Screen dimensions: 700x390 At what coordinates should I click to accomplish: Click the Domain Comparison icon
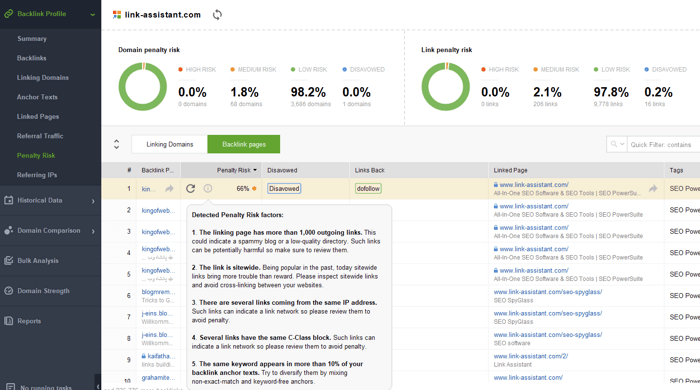click(x=8, y=231)
